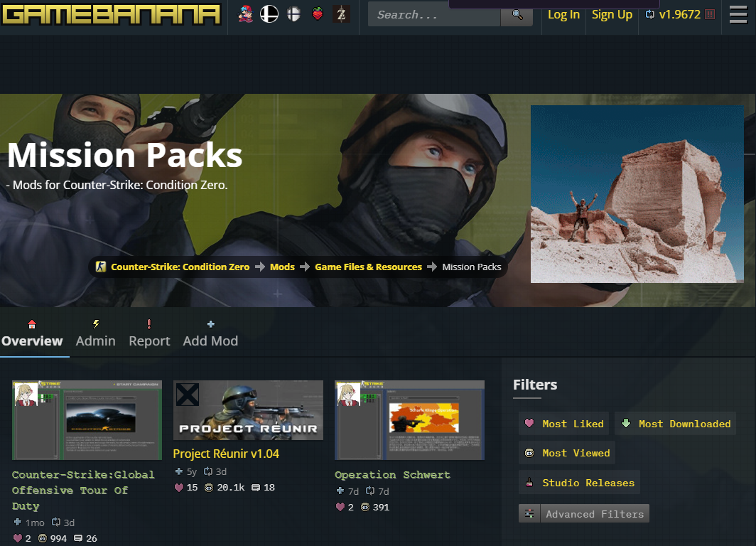Open the Project Réunir thumbnail image

248,410
